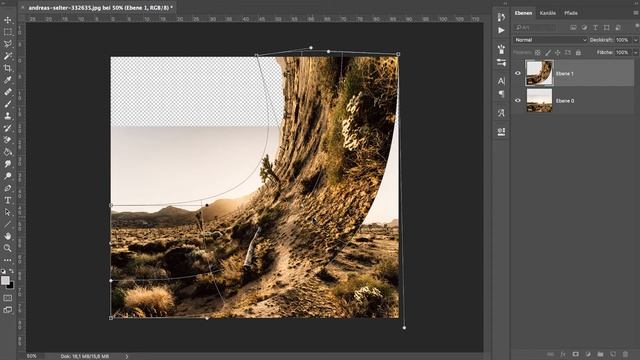Select the Crop tool

[8, 68]
